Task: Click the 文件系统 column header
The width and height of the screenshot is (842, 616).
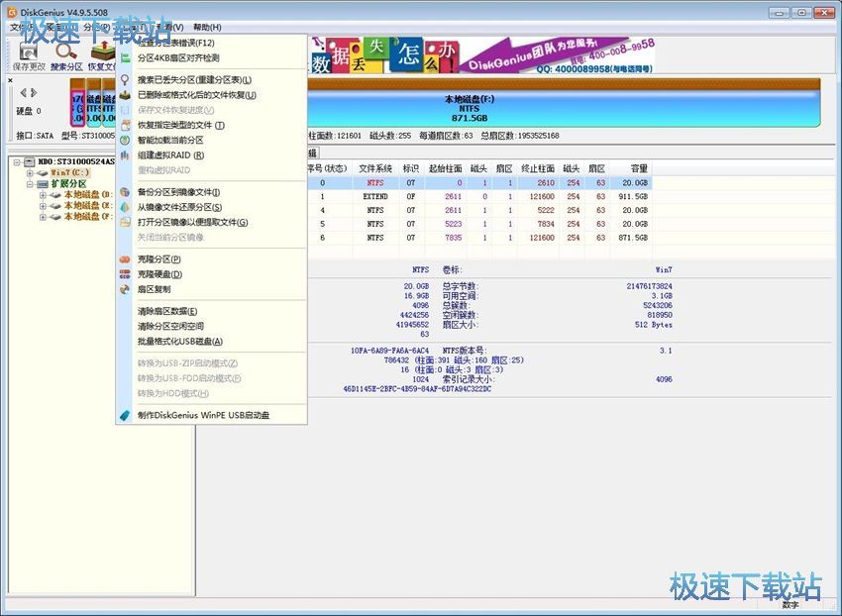Action: 375,168
